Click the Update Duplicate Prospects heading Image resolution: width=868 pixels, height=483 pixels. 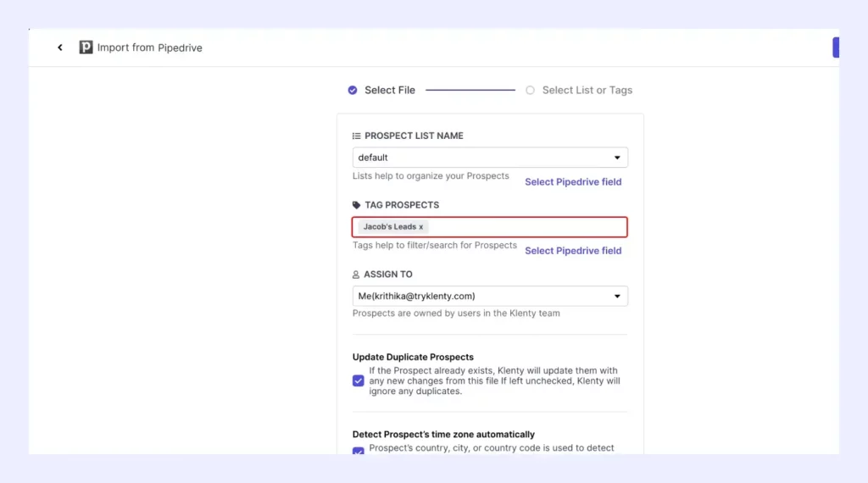tap(413, 357)
